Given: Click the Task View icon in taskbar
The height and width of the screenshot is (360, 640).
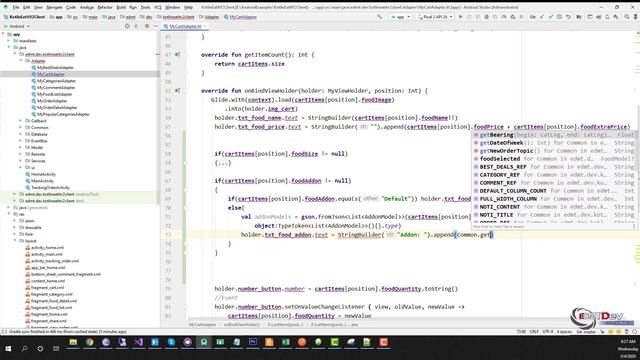Looking at the screenshot, I should [x=56, y=349].
